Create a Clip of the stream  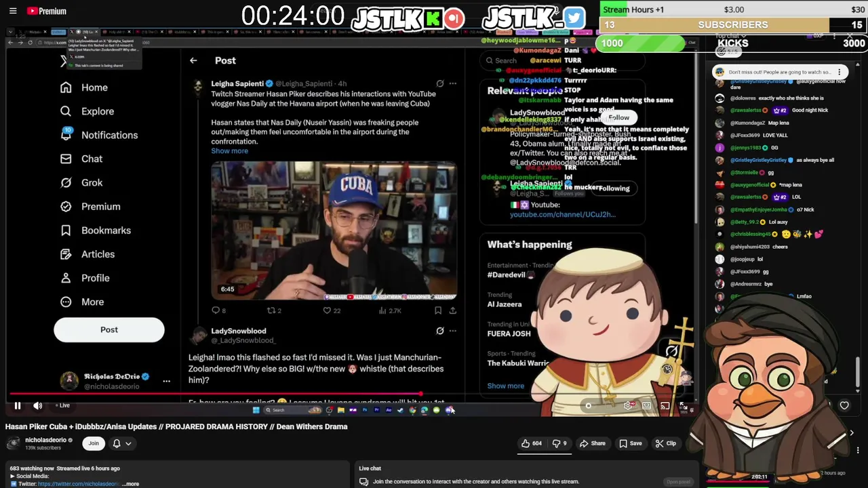(665, 443)
